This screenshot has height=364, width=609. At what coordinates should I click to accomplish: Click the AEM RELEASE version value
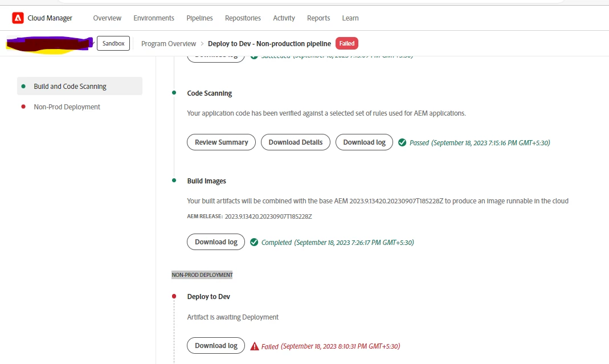[x=268, y=216]
